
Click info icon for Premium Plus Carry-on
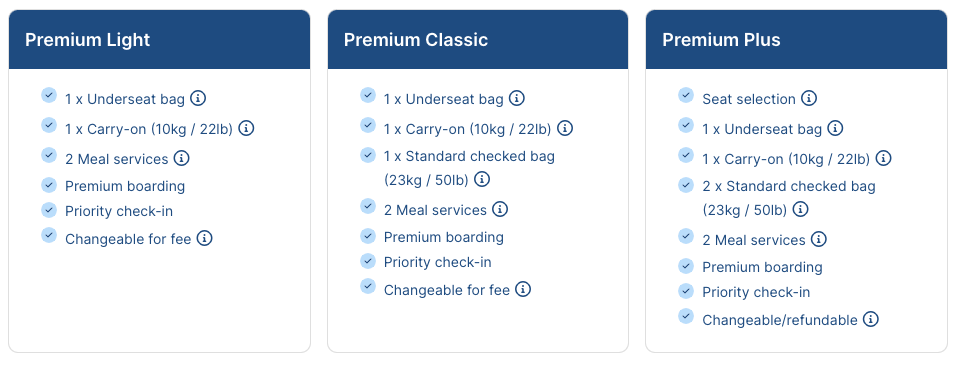tap(883, 158)
